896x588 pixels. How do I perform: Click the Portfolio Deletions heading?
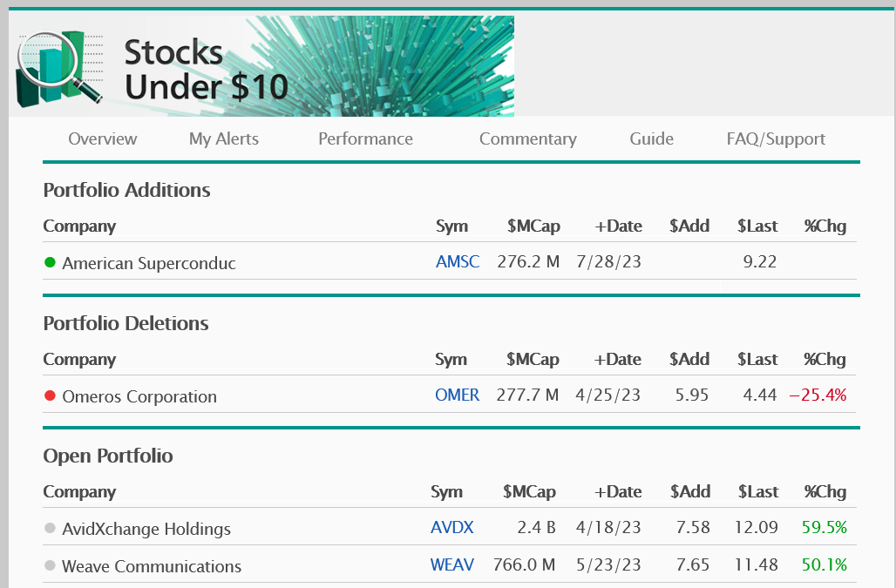point(126,324)
